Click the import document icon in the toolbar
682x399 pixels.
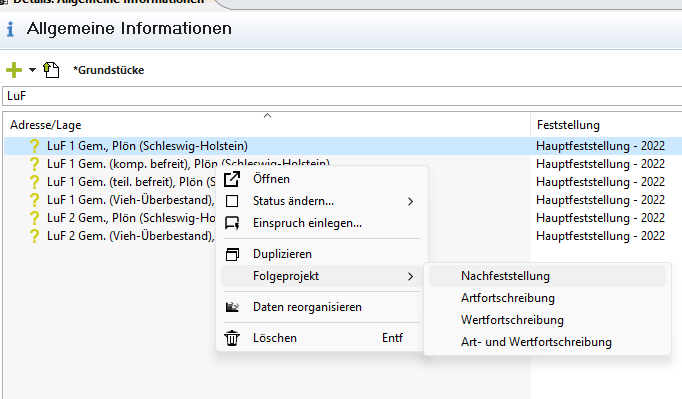point(51,70)
